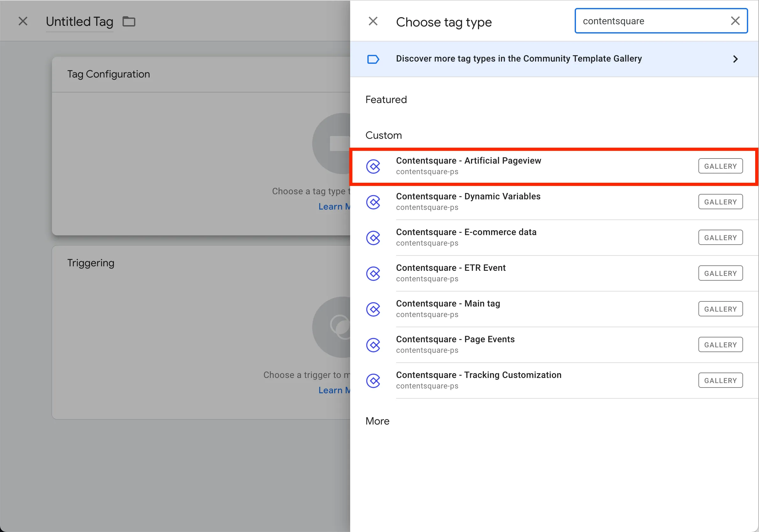Click the GALLERY badge for Tracking Customization

click(x=720, y=381)
